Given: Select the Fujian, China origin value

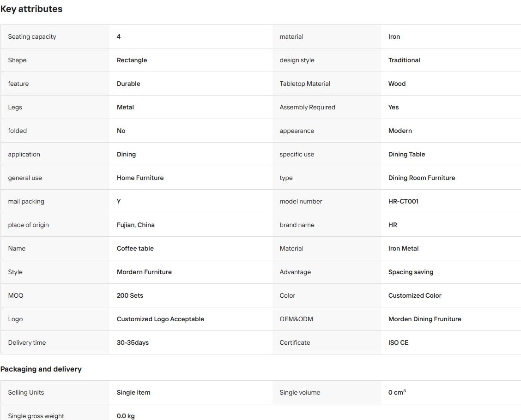Looking at the screenshot, I should 136,225.
